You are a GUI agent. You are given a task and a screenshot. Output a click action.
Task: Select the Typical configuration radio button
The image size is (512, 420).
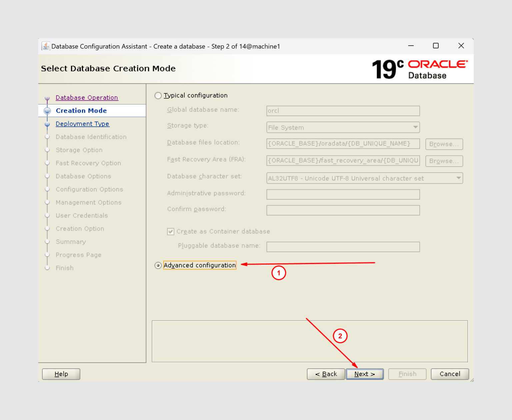tap(158, 95)
